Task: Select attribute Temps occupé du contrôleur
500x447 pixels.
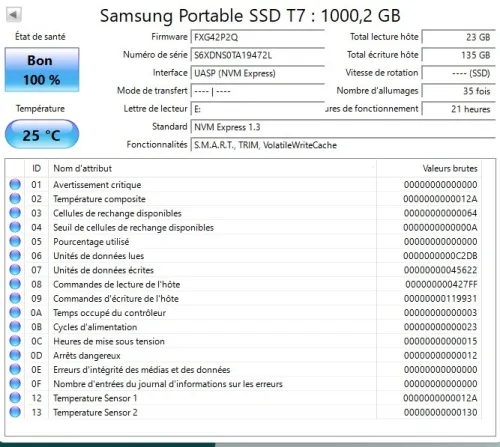Action: 109,313
